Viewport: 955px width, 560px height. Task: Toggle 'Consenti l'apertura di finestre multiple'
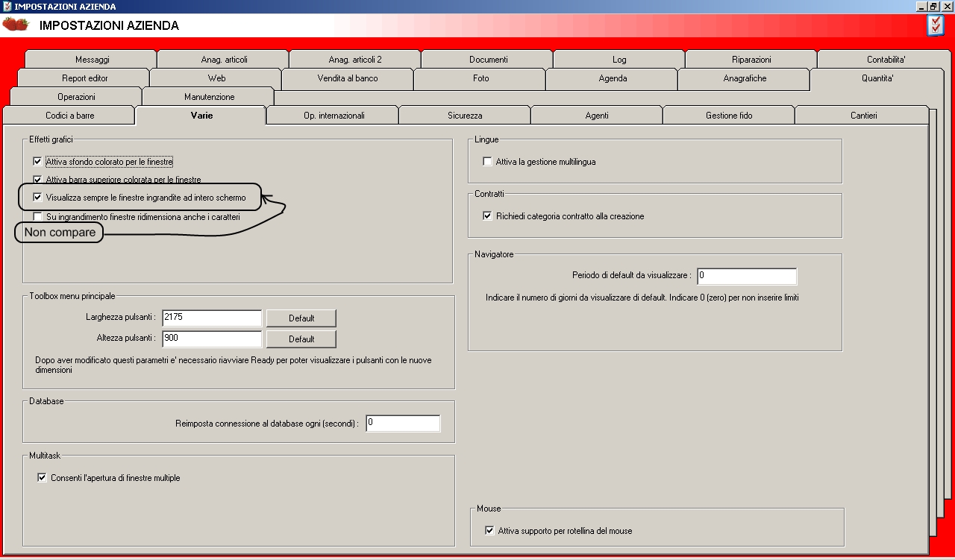tap(42, 477)
